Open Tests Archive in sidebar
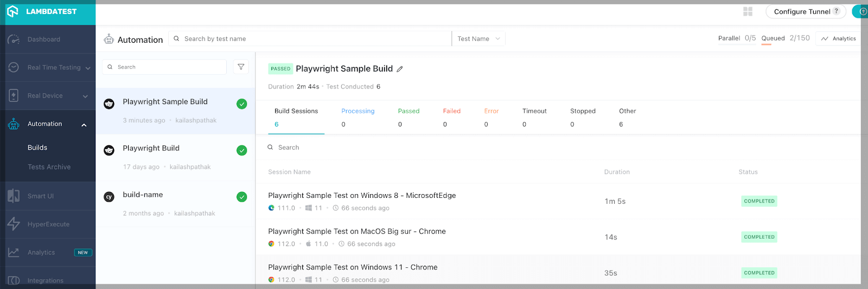This screenshot has height=289, width=868. (x=49, y=167)
